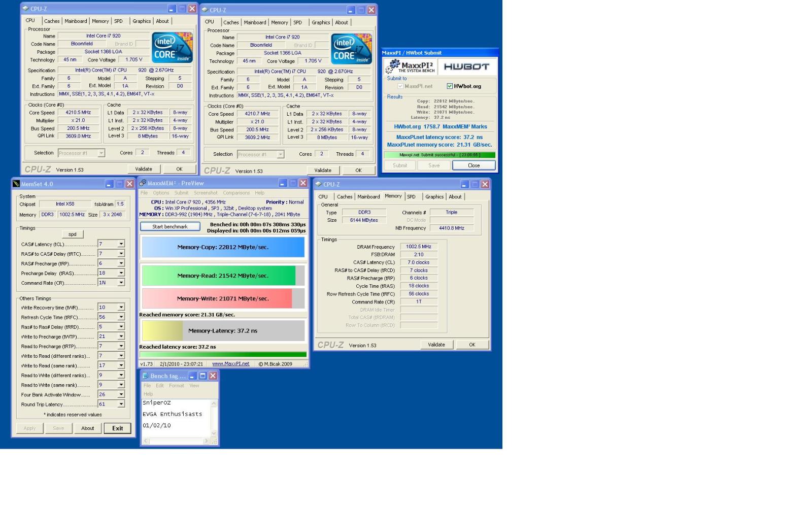The width and height of the screenshot is (812, 507).
Task: Switch to About tab in first CPU-Z window
Action: [162, 21]
